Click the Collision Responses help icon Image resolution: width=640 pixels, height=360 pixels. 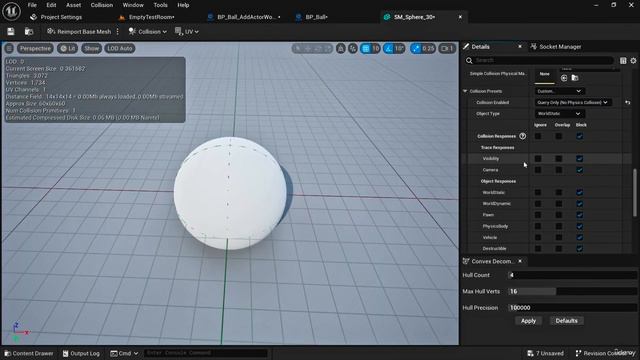522,136
